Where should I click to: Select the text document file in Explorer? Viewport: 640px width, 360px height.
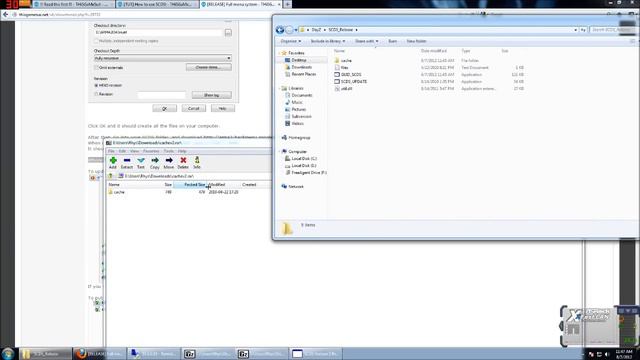341,68
